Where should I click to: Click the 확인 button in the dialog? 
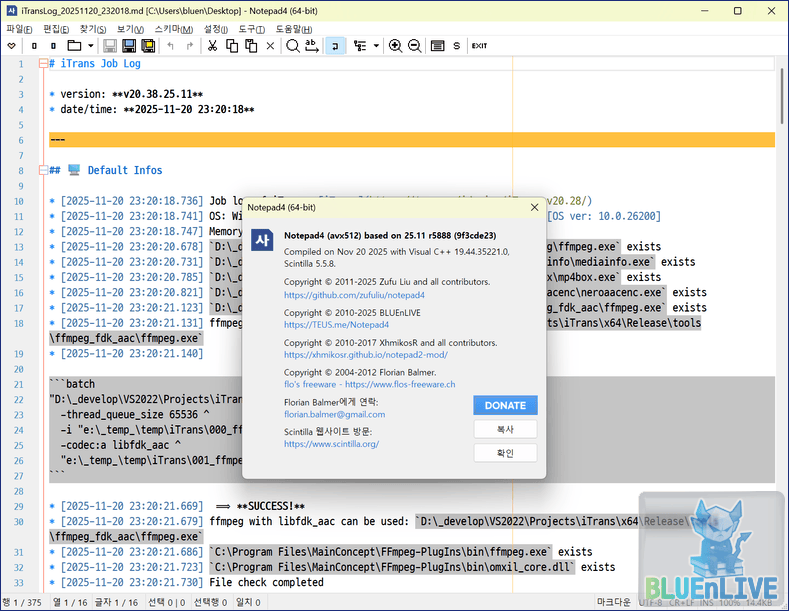tap(505, 453)
